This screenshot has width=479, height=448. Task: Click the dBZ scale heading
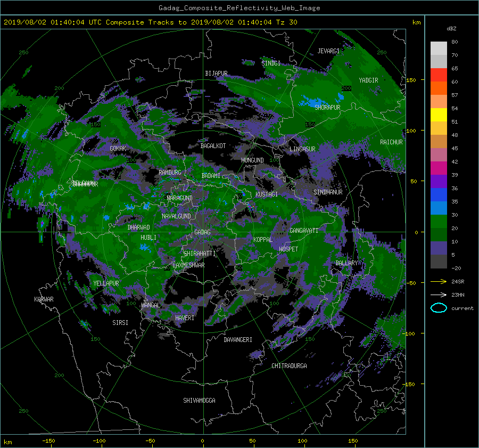[451, 29]
